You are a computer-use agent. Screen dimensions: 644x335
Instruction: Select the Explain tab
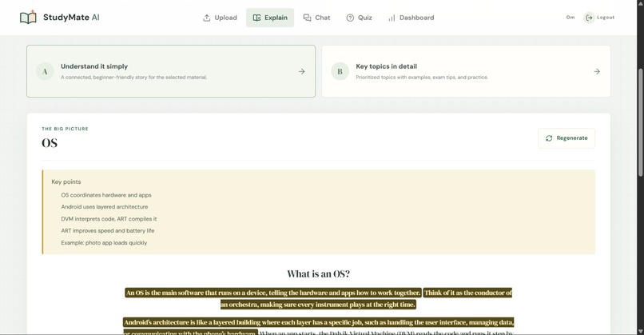pos(270,18)
